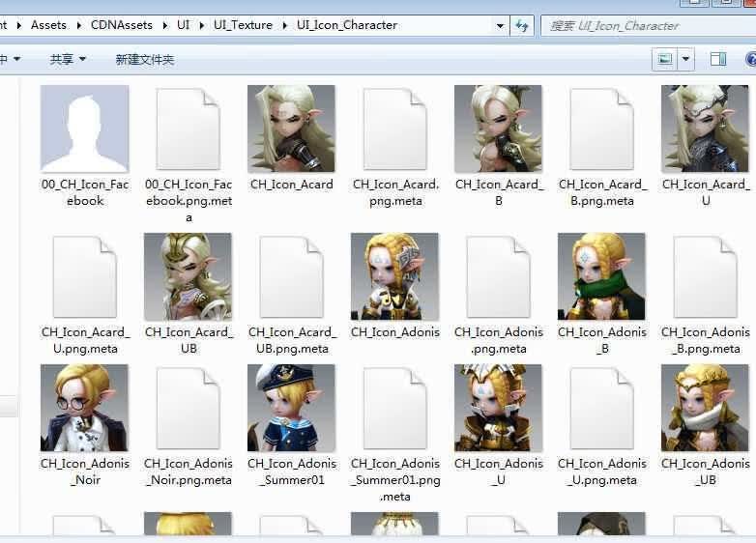Open the CH_Icon_Adonis_Noir character image
This screenshot has width=756, height=543.
[85, 408]
